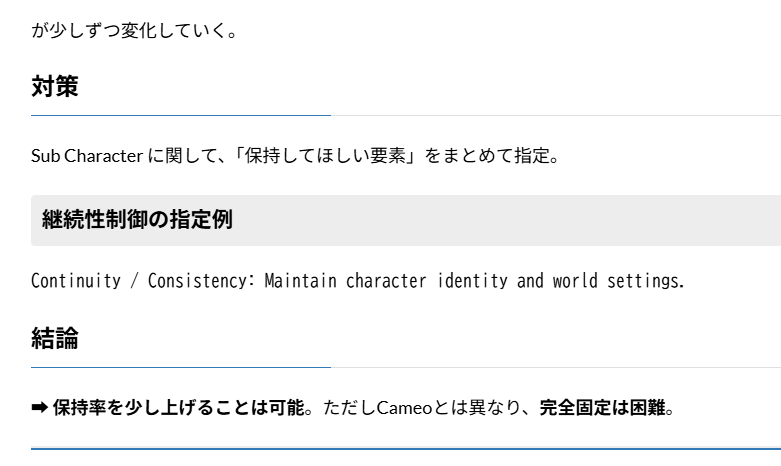The width and height of the screenshot is (781, 466).
Task: Click the bold text 保持率を少し上げることは可能
Action: point(177,408)
